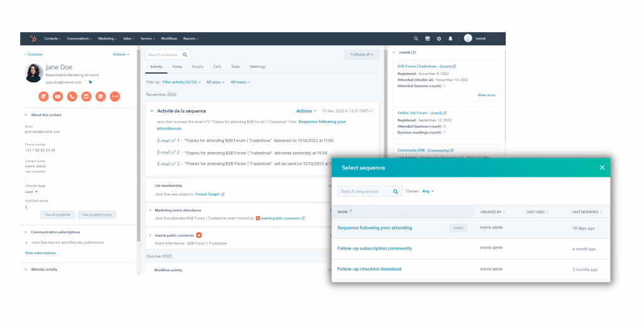Expand the Marketing event attendance entry
The height and width of the screenshot is (322, 644).
(150, 210)
